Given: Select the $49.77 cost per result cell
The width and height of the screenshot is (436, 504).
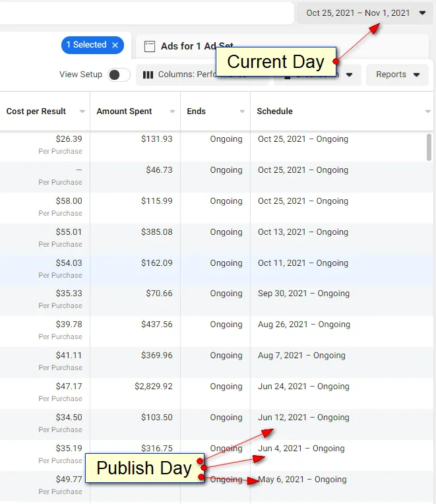Looking at the screenshot, I should coord(69,480).
